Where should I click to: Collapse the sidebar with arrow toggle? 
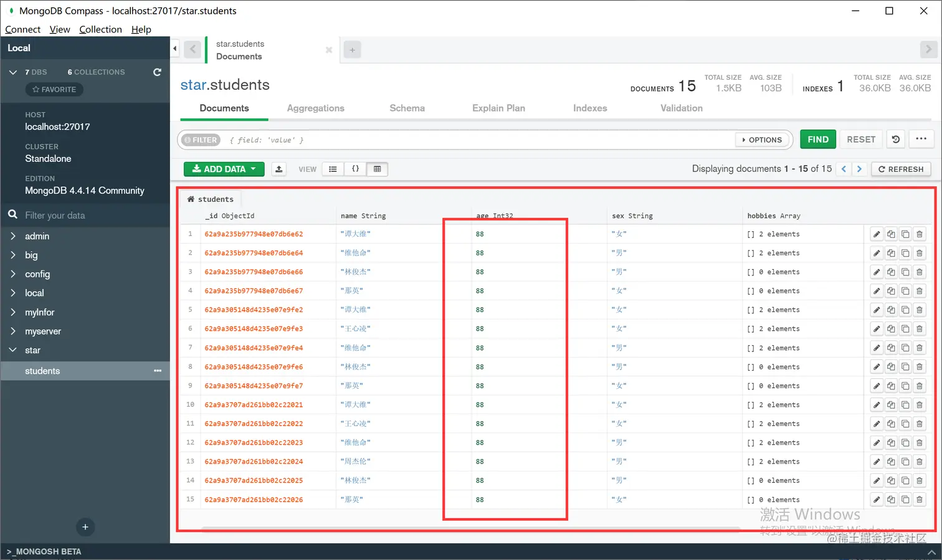(x=175, y=49)
